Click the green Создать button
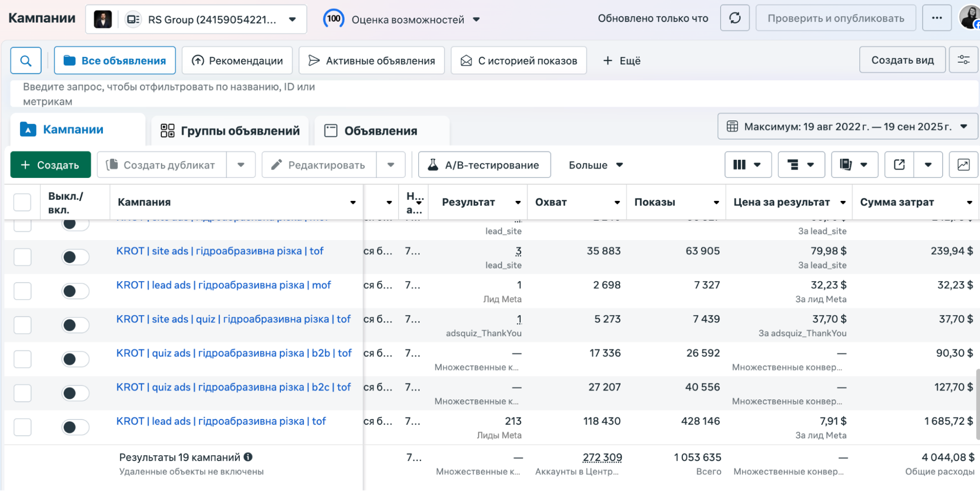Image resolution: width=980 pixels, height=491 pixels. click(50, 165)
